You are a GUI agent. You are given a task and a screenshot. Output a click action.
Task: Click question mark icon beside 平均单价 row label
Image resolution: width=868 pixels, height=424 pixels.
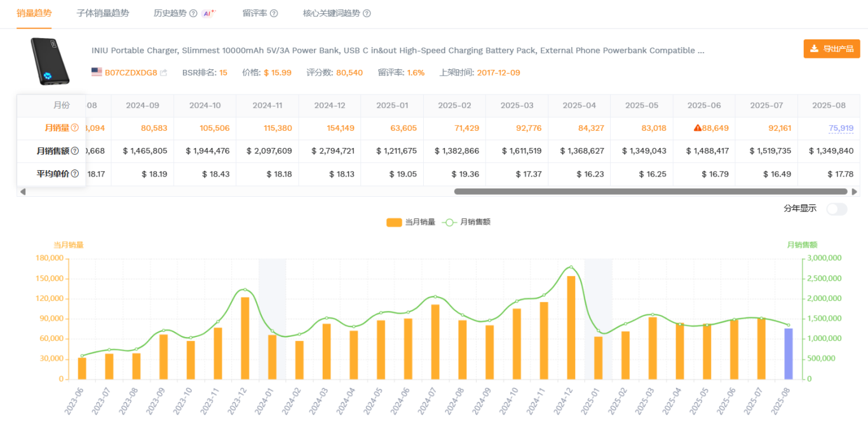click(x=75, y=174)
